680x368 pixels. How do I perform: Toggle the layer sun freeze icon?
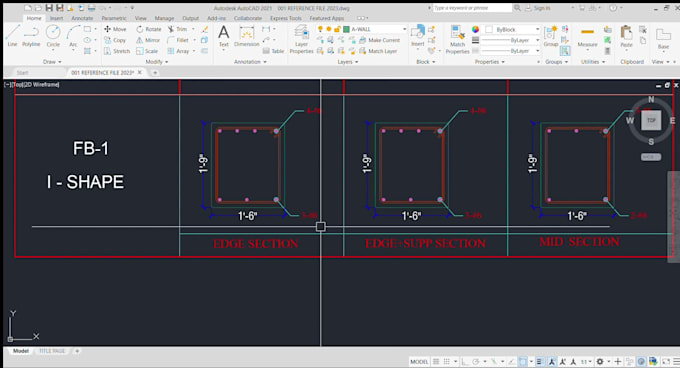click(329, 29)
